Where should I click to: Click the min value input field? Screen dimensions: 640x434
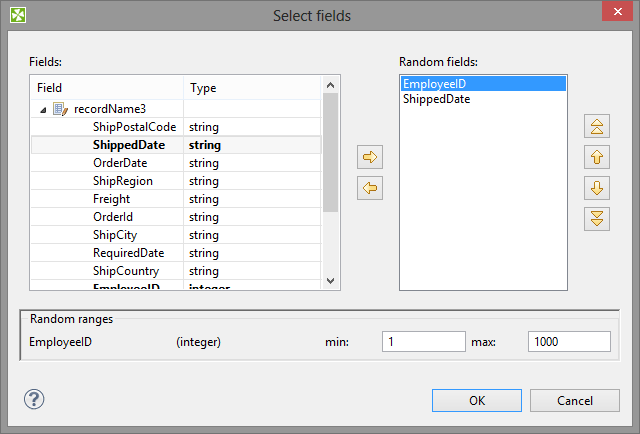[423, 342]
